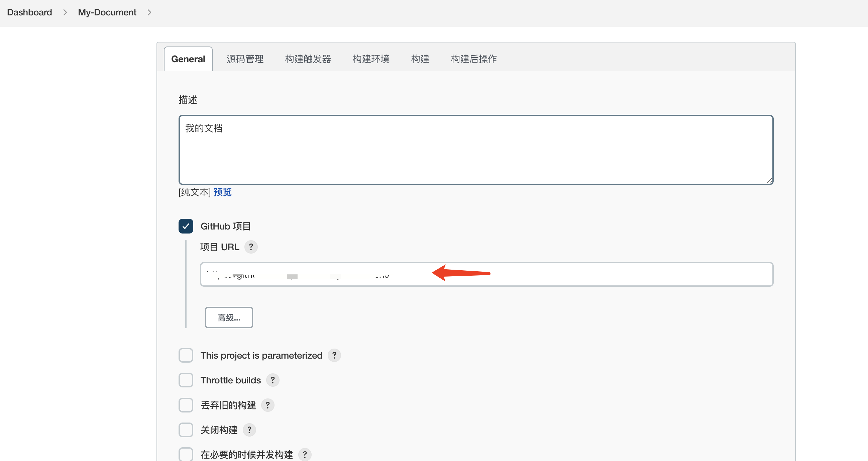Expand the chevron after My-Document breadcrumb

click(149, 12)
